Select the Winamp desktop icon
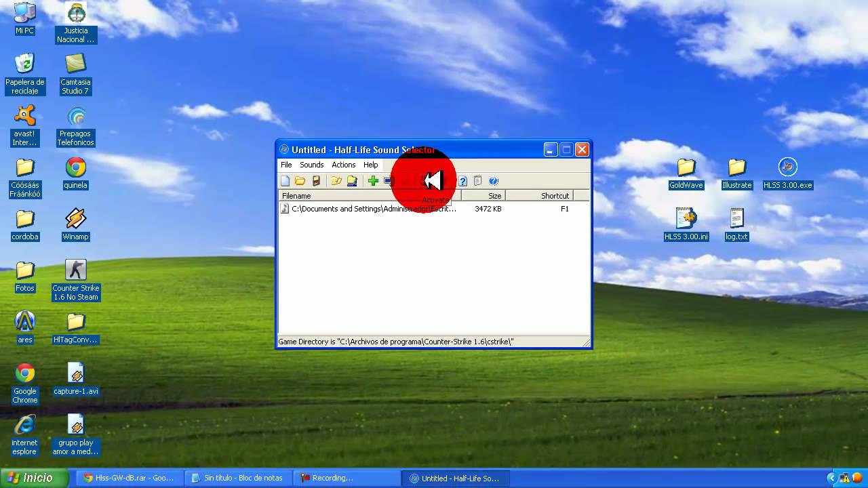The height and width of the screenshot is (488, 868). tap(76, 225)
